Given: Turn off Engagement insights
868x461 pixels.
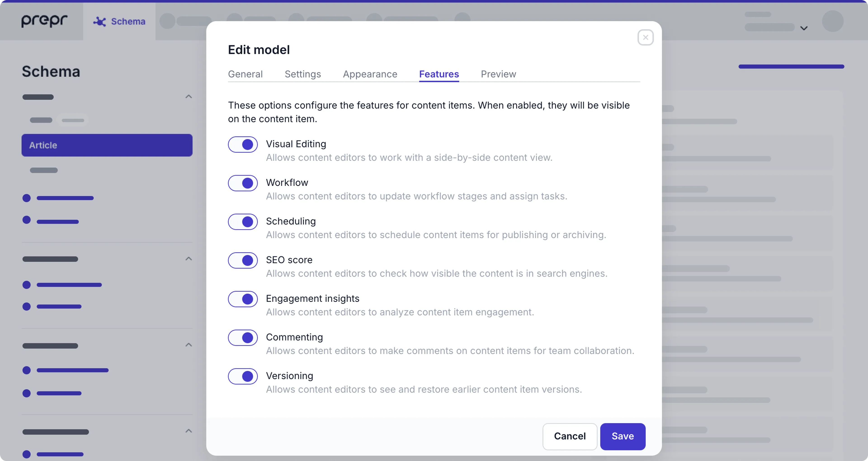Looking at the screenshot, I should click(243, 299).
